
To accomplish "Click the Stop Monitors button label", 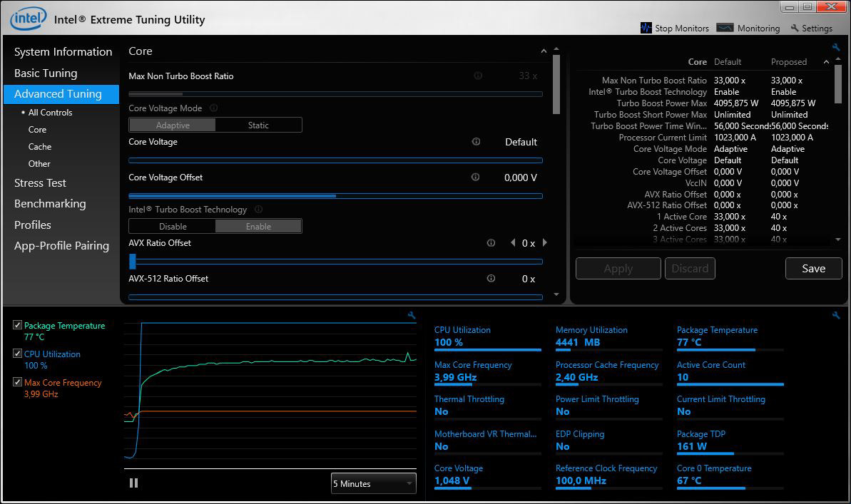I will tap(682, 29).
